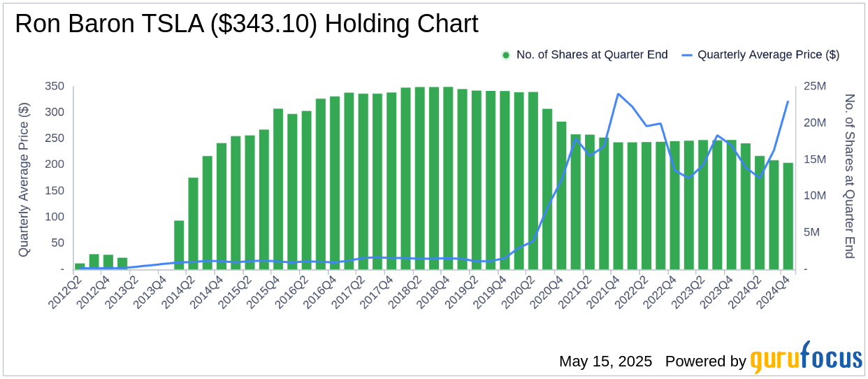Click the '25M' tick on shares axis
Viewport: 868px width, 379px height.
[x=816, y=86]
